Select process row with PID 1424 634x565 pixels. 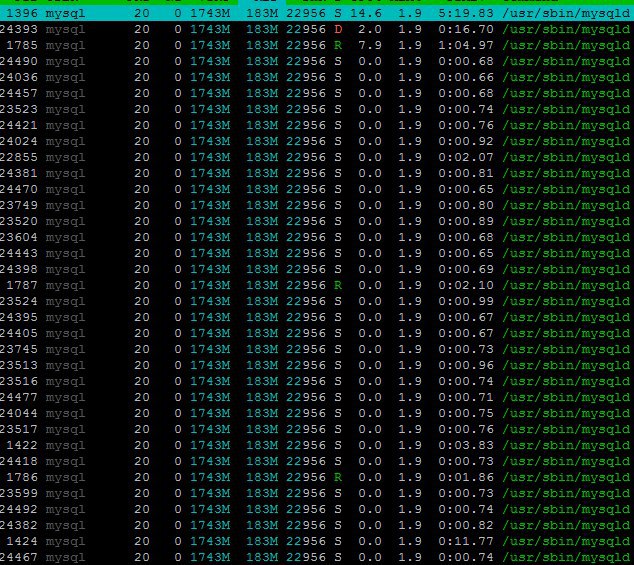click(317, 542)
